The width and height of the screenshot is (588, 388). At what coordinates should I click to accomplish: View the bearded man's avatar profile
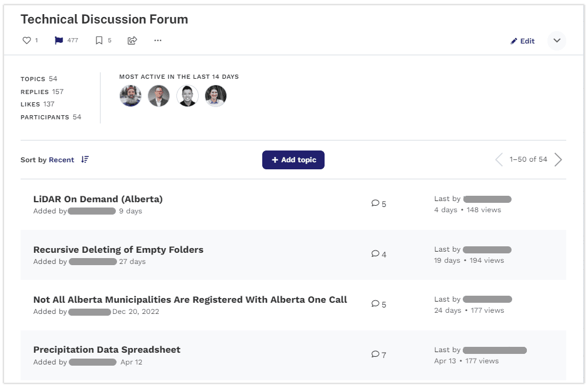click(131, 96)
